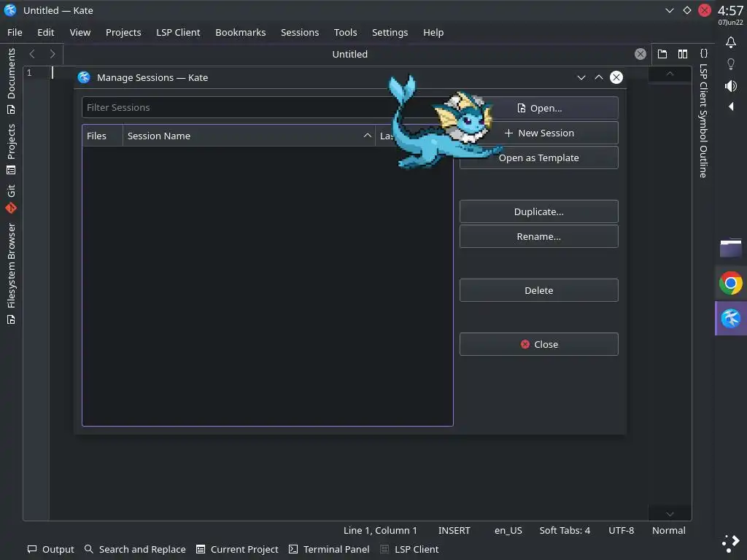This screenshot has width=747, height=560.
Task: Click the Rename... button
Action: click(x=539, y=236)
